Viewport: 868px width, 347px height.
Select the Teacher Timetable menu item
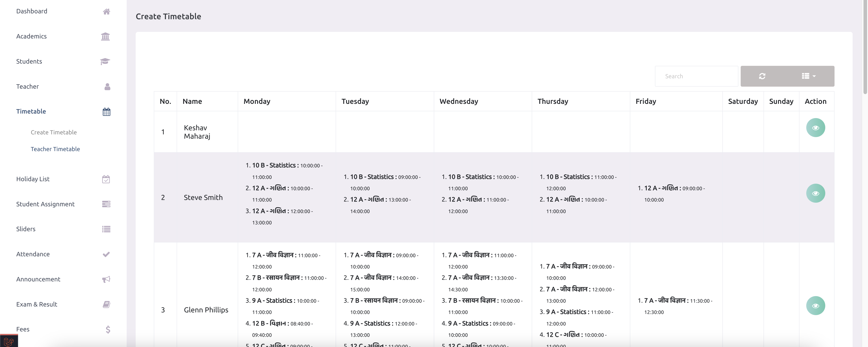coord(55,149)
